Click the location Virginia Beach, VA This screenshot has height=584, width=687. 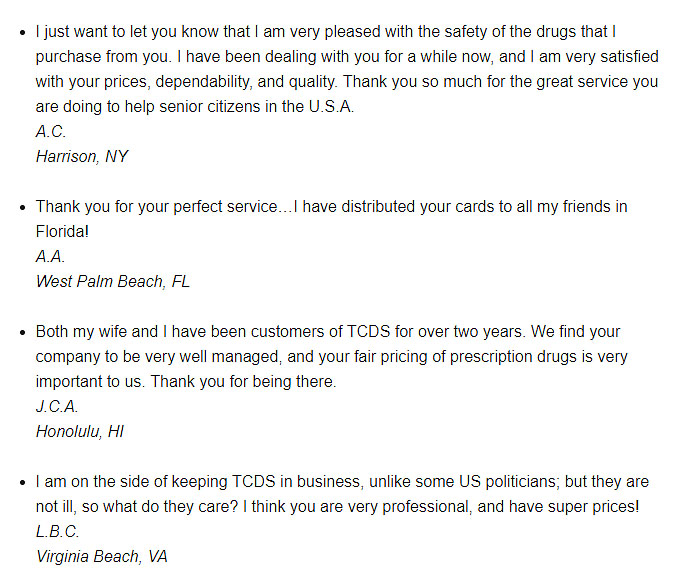(102, 556)
